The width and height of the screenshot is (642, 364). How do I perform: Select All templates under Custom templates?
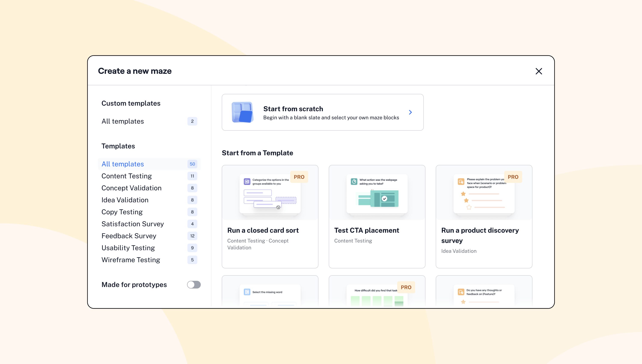(123, 121)
